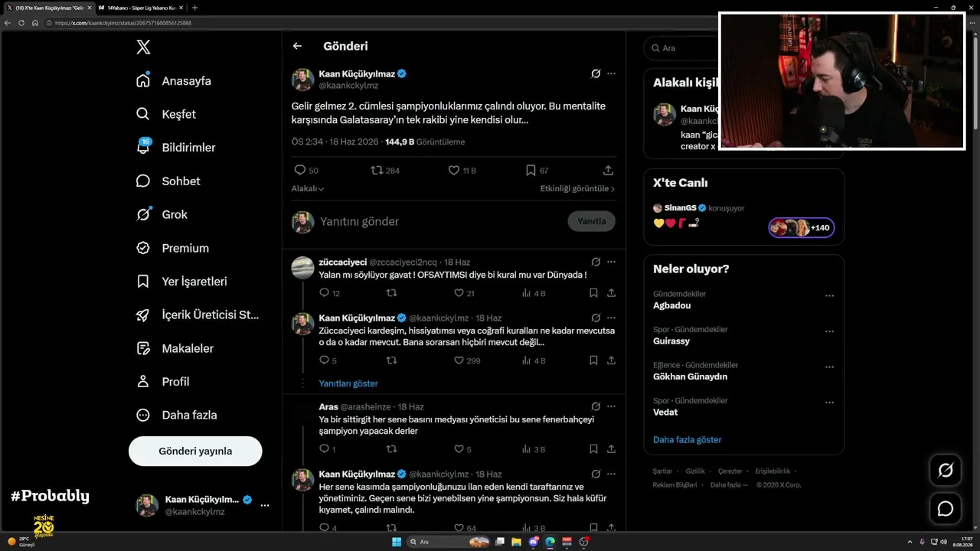The image size is (980, 551).
Task: Open Premium in the sidebar
Action: pos(172,248)
